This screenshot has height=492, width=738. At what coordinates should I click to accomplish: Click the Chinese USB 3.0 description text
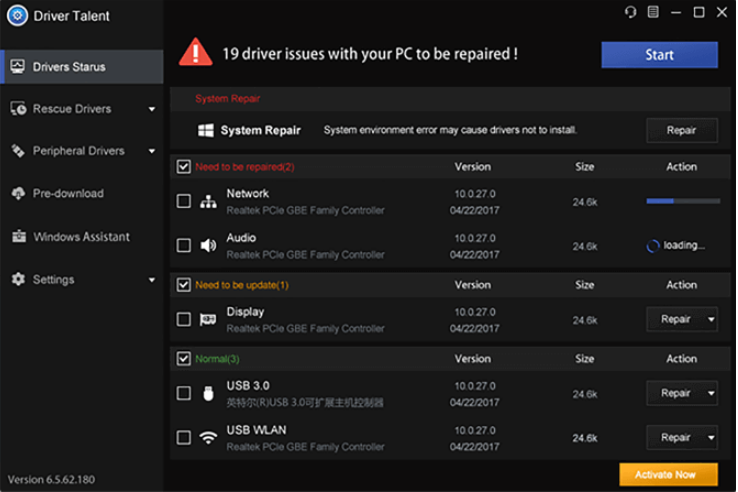[x=305, y=403]
